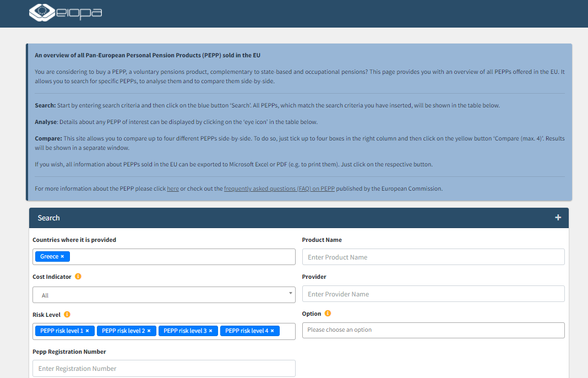
Task: Remove PEPP risk level 4 tag
Action: [272, 331]
